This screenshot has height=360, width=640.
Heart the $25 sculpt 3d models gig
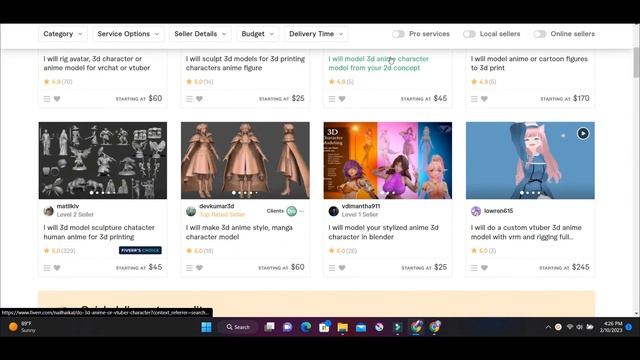pos(199,99)
